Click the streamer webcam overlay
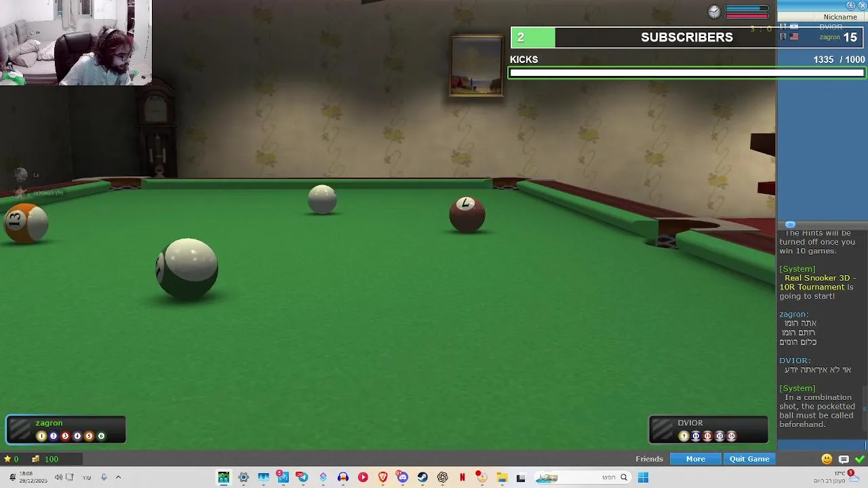The height and width of the screenshot is (488, 868). pyautogui.click(x=76, y=43)
